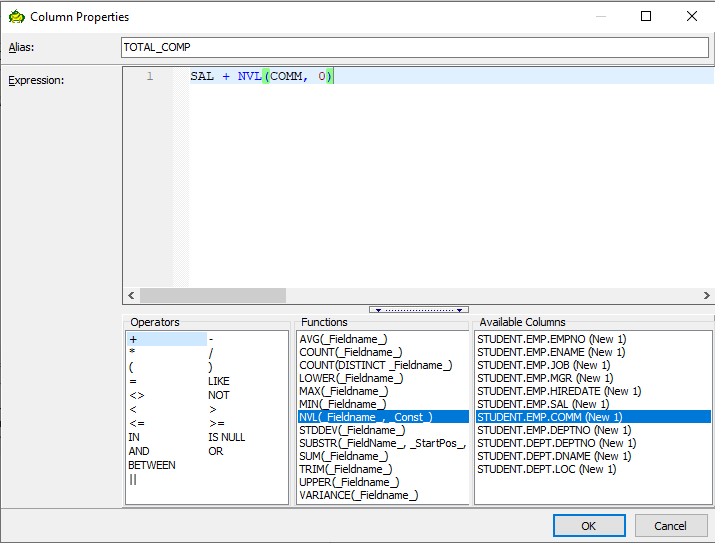Select the || concatenation operator
715x543 pixels.
(133, 480)
